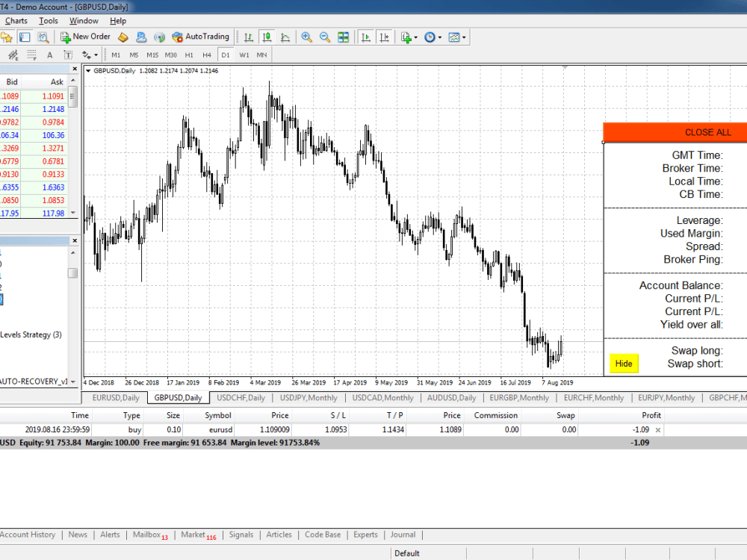Toggle chart auto scroll
Screen dimensions: 747x560
(x=366, y=37)
